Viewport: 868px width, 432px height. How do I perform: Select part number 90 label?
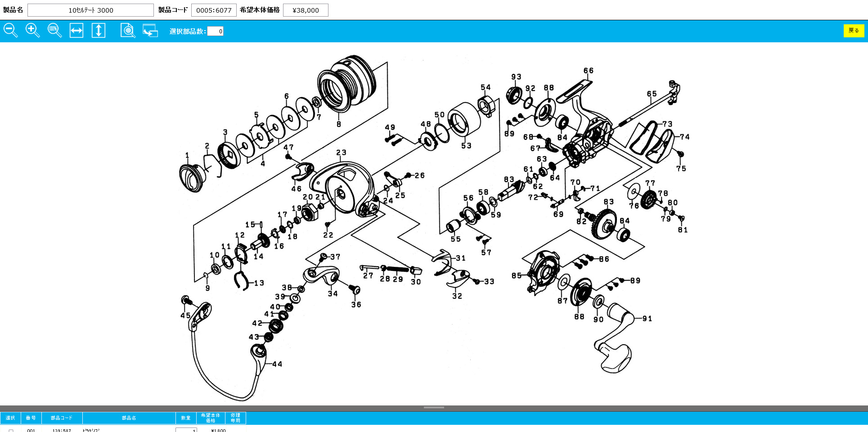click(x=598, y=319)
